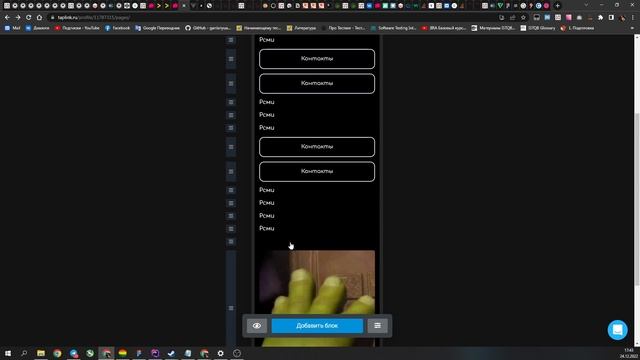The width and height of the screenshot is (640, 360).
Task: Open the tab search chevron in title bar
Action: [x=587, y=5]
